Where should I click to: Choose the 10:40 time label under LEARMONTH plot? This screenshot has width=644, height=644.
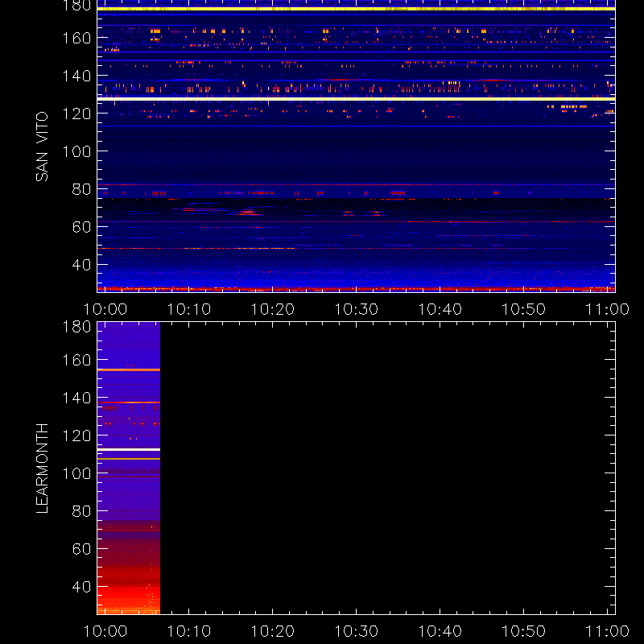coord(440,631)
